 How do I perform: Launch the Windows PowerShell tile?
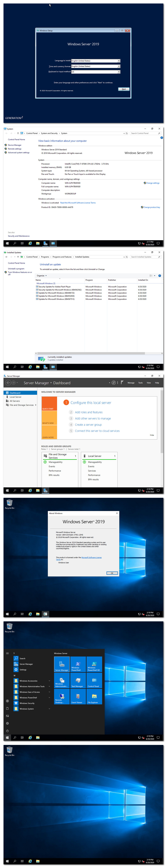(x=78, y=664)
